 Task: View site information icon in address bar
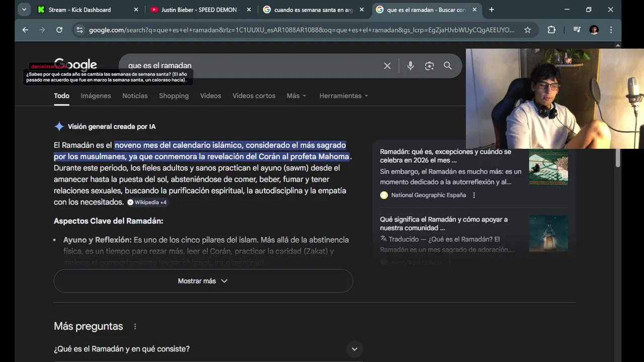(x=79, y=30)
